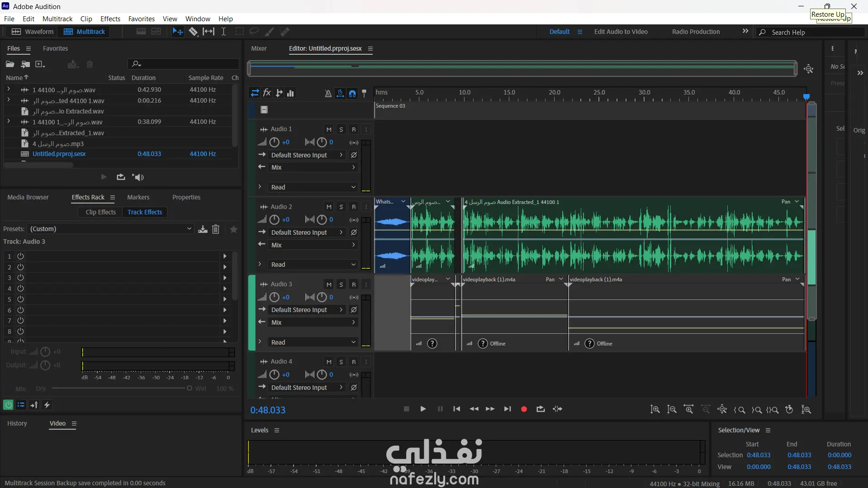Toggle the metronome in the editor toolbar
The image size is (868, 488).
pos(328,93)
